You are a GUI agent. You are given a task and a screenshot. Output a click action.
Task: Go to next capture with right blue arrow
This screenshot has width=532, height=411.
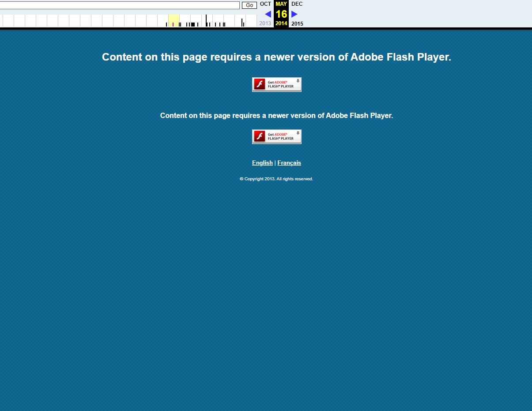point(294,14)
